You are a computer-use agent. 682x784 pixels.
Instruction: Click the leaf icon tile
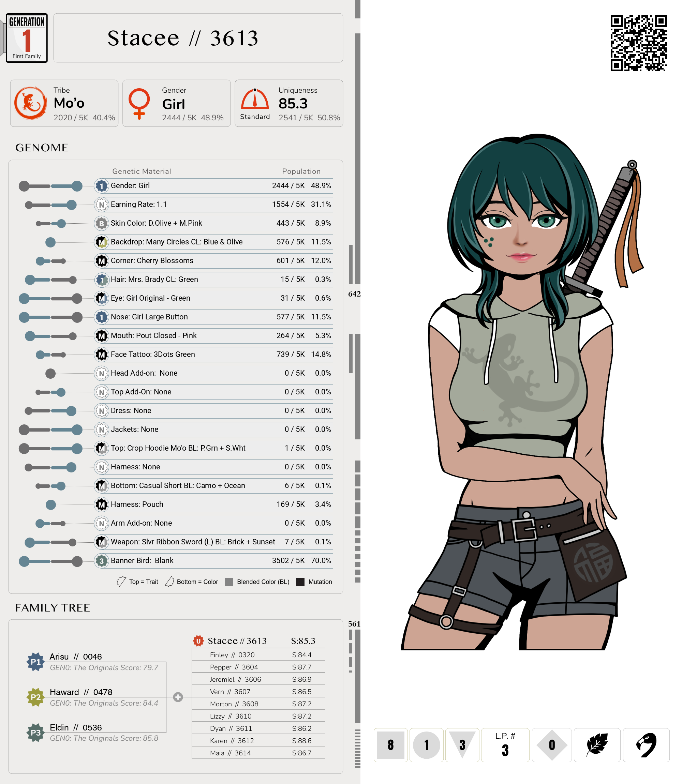[597, 745]
